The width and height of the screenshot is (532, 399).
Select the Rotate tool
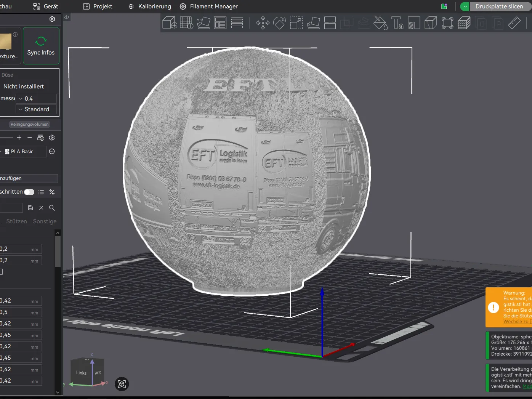(279, 23)
